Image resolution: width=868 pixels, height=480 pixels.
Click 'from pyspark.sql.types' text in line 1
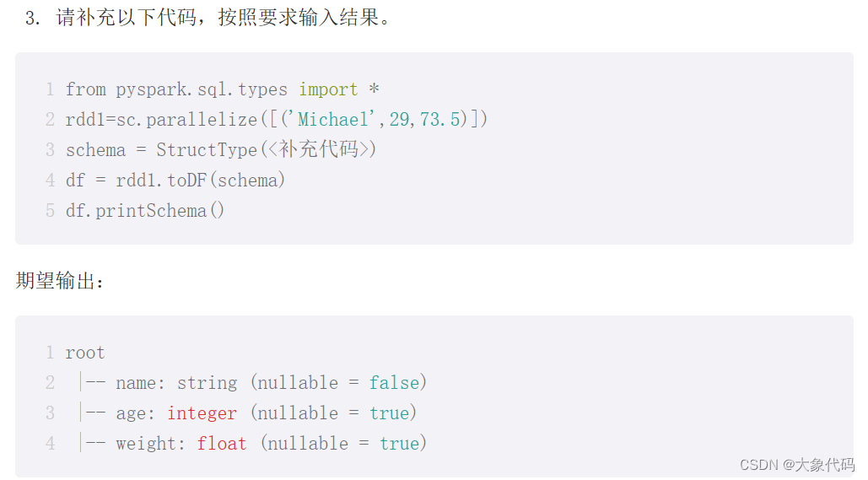[x=176, y=89]
